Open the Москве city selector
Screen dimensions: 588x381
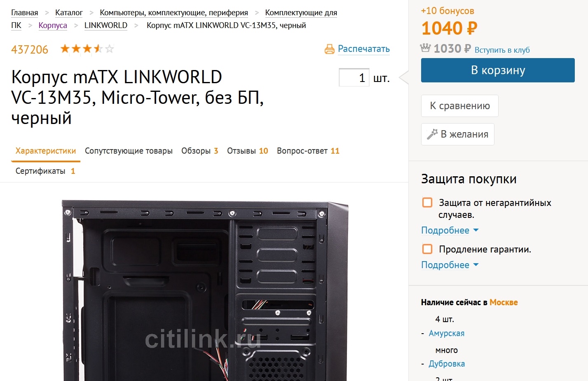[x=504, y=302]
